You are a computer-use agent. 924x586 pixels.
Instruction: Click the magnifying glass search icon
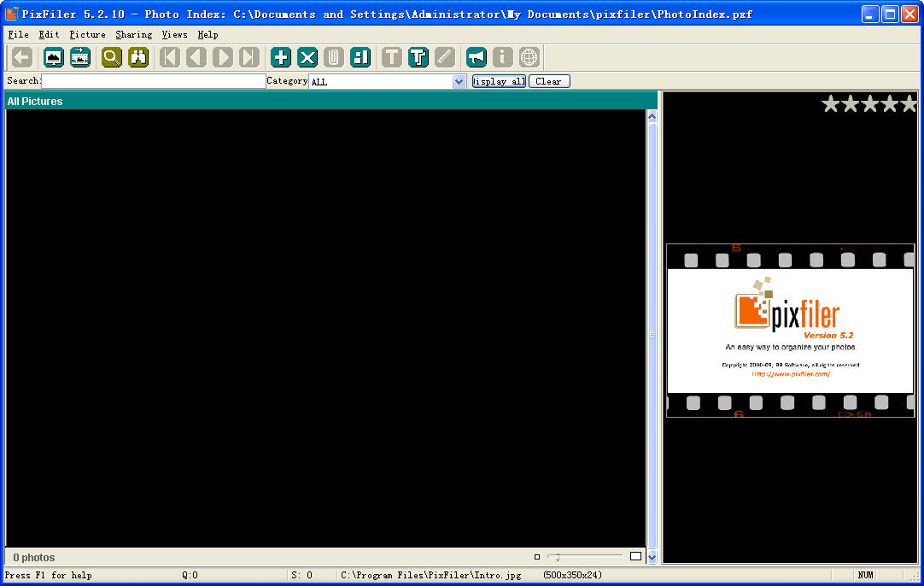(111, 57)
